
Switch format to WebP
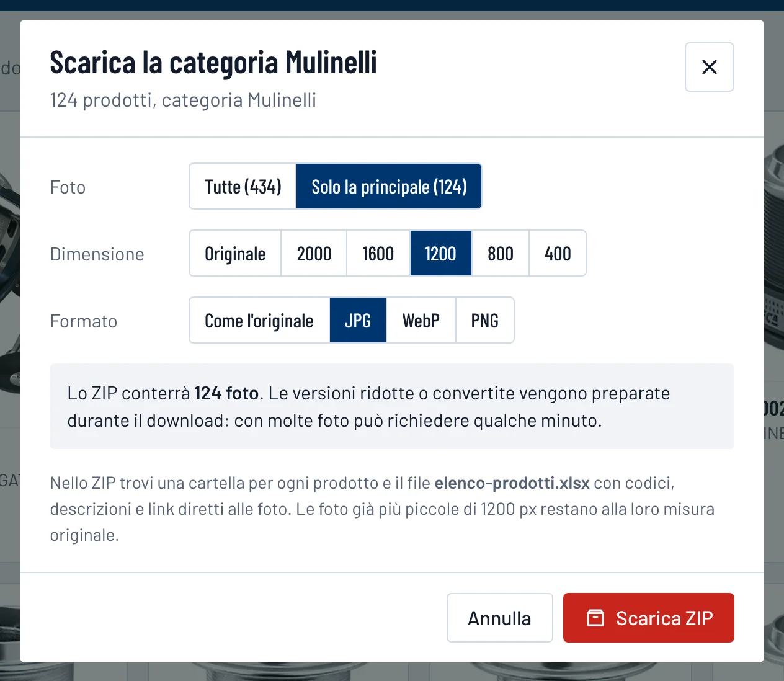(421, 320)
